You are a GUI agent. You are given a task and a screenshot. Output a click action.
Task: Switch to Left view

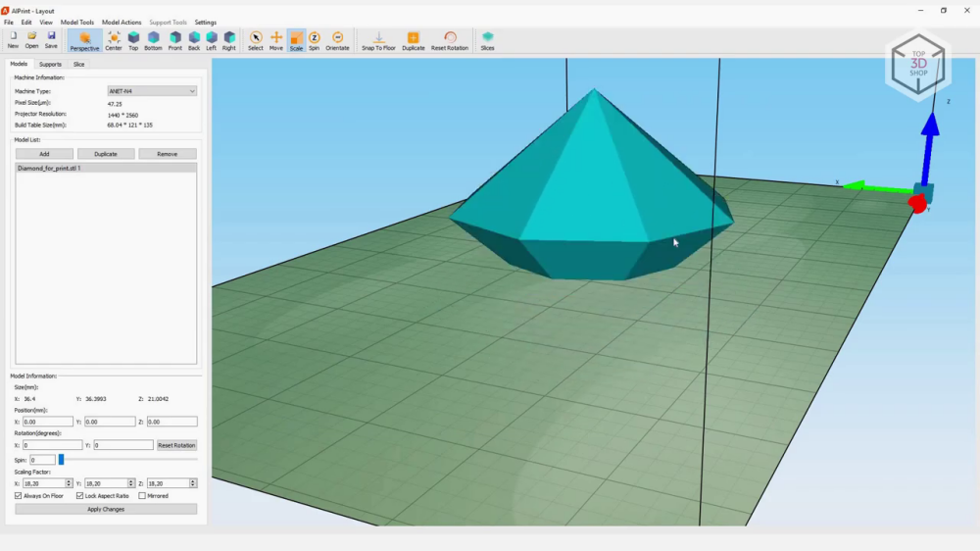click(x=212, y=40)
